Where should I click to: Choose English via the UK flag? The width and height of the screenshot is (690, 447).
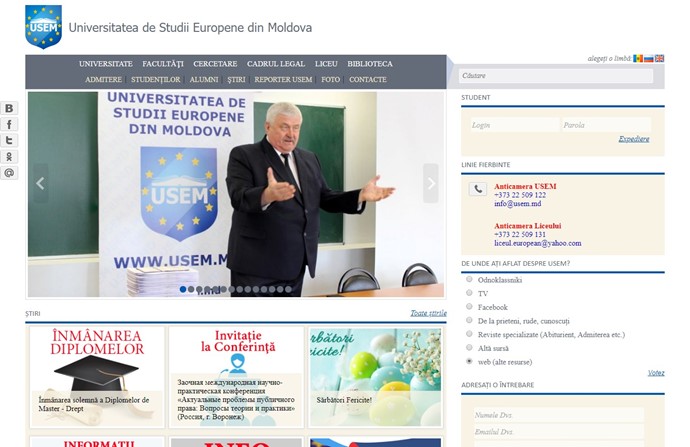tap(659, 59)
